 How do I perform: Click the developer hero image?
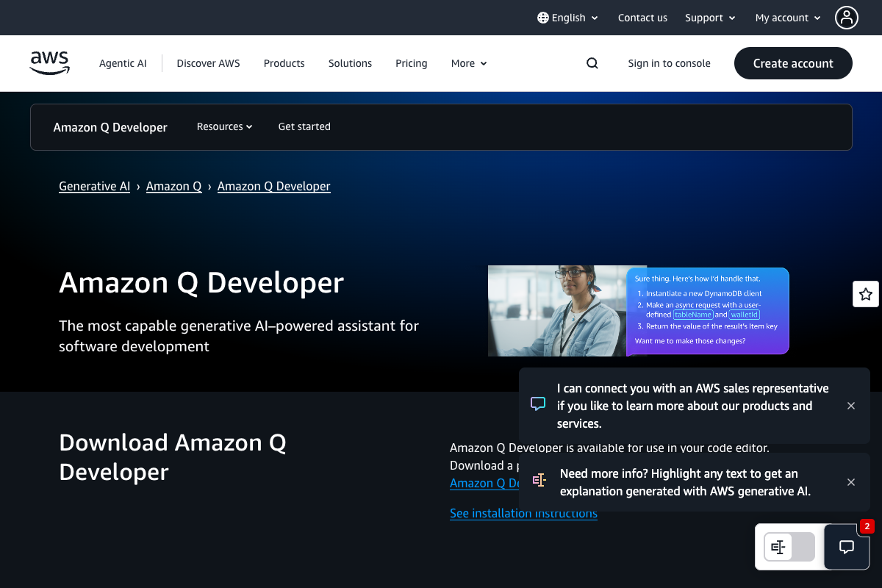click(x=557, y=311)
